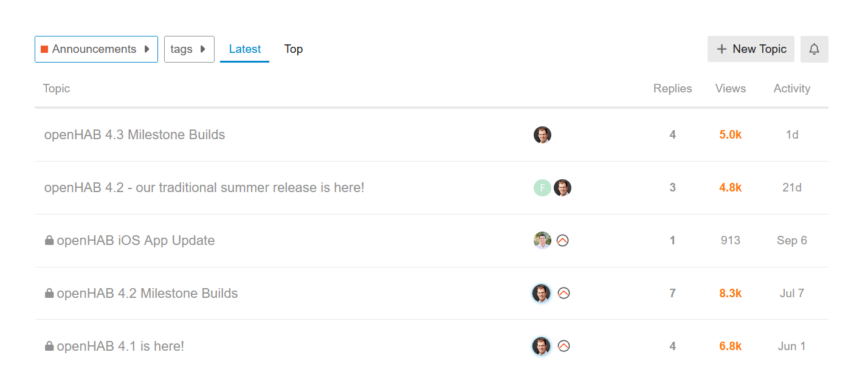
Task: Click photo avatar on openHAB 4.1 row
Action: tap(541, 346)
